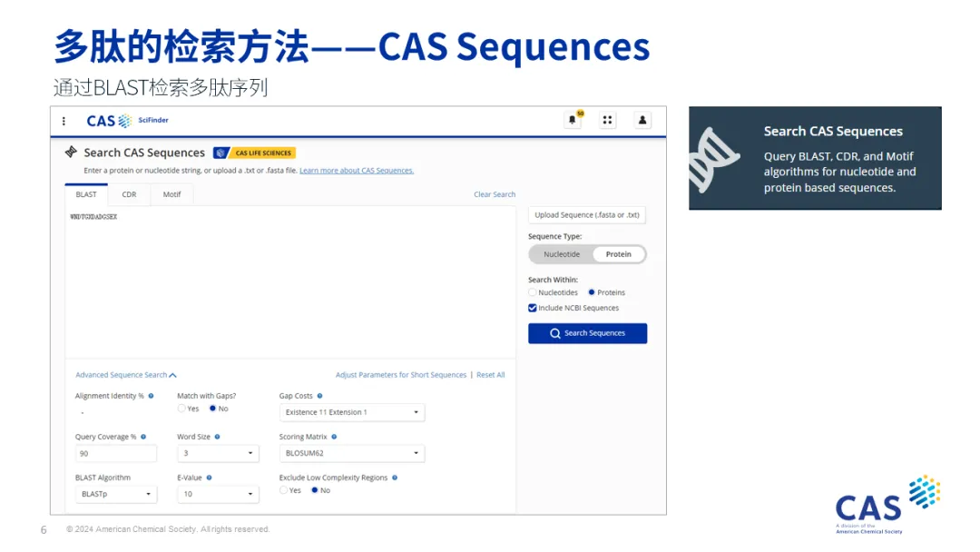
Task: Switch to the Motif tab
Action: click(171, 194)
